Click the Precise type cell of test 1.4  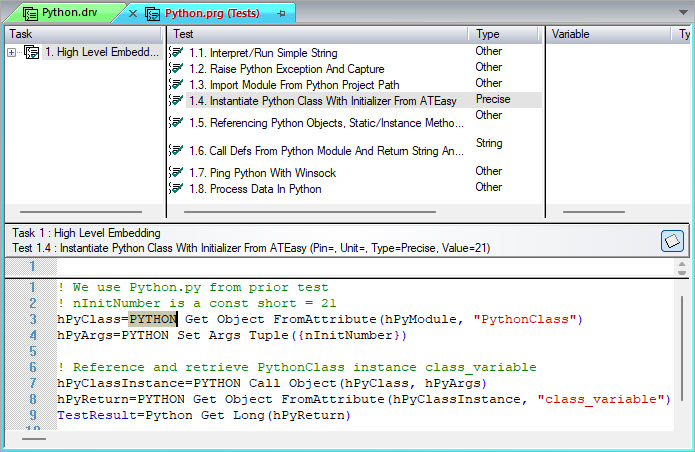click(x=493, y=99)
